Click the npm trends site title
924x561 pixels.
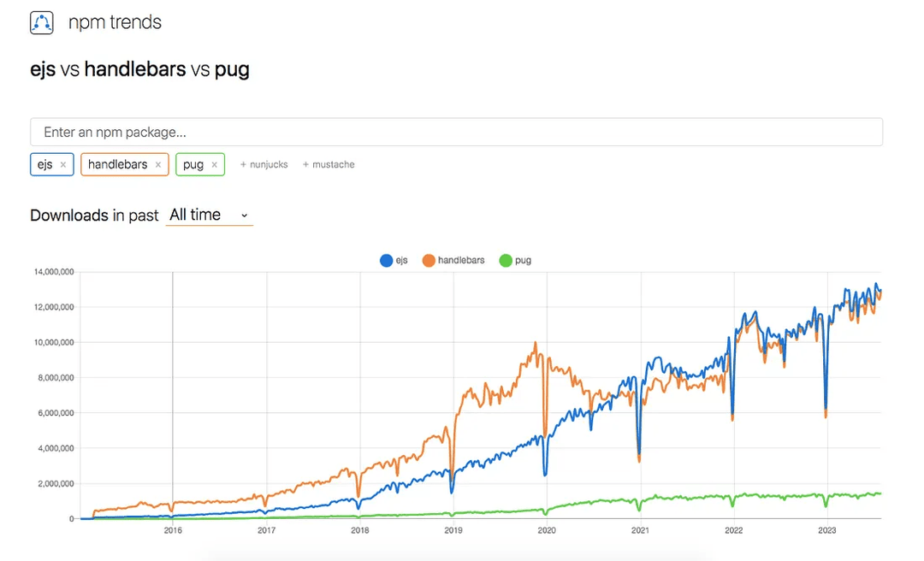tap(115, 23)
